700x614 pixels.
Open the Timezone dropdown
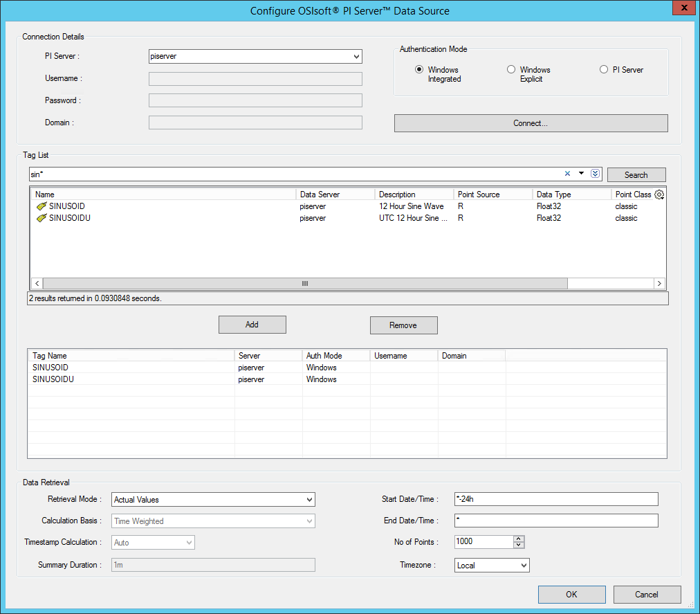[523, 566]
